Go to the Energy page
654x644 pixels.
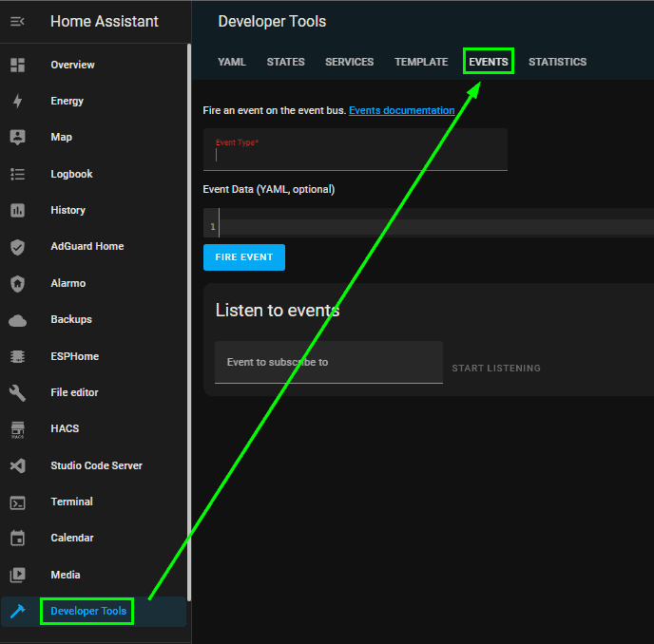(93, 101)
